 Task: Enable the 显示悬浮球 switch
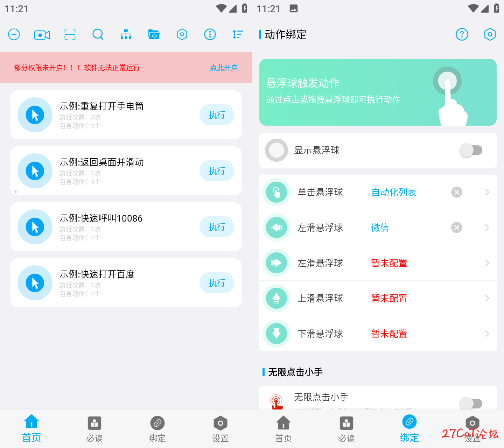point(471,150)
